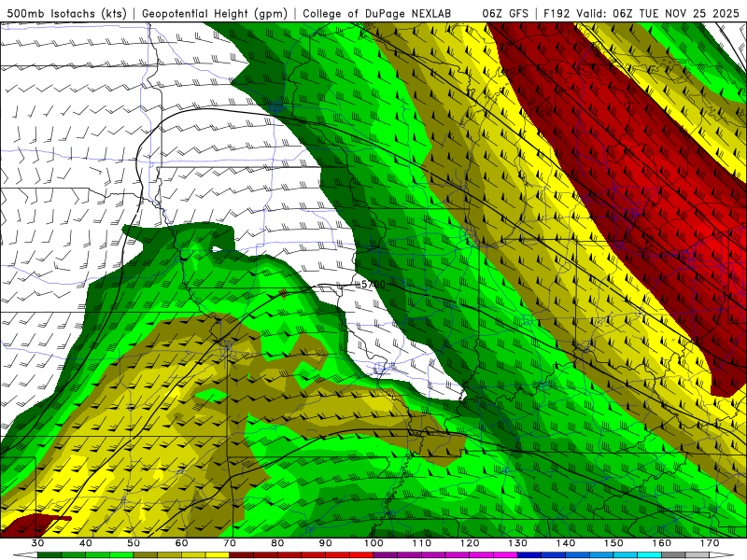Click the '500mb Isotachs (kts)' title text
The width and height of the screenshot is (747, 560).
click(66, 13)
